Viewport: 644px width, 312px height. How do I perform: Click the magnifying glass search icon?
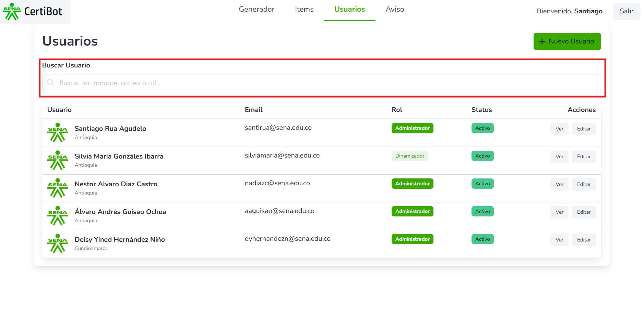(x=51, y=83)
